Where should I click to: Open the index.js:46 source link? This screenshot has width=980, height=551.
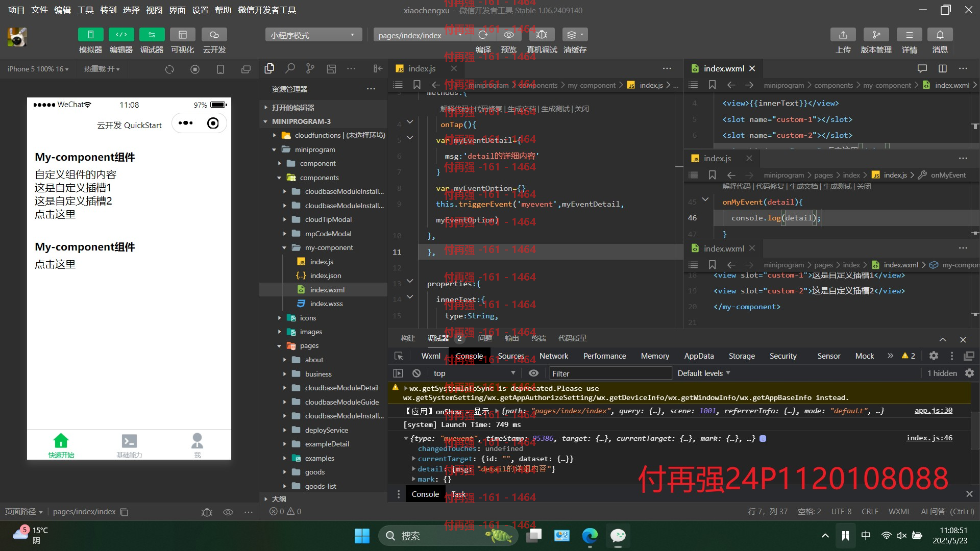point(929,438)
